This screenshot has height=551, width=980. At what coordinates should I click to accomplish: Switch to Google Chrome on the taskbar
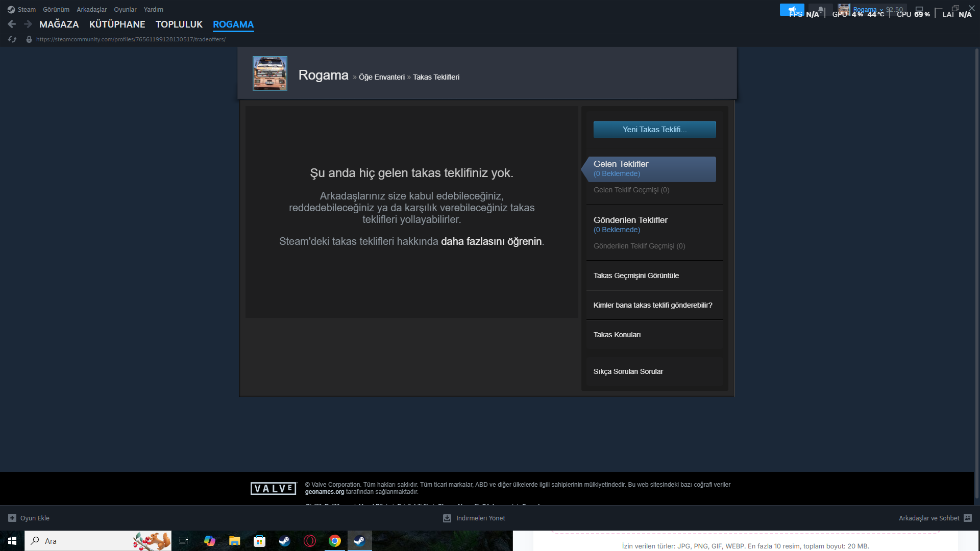[335, 541]
